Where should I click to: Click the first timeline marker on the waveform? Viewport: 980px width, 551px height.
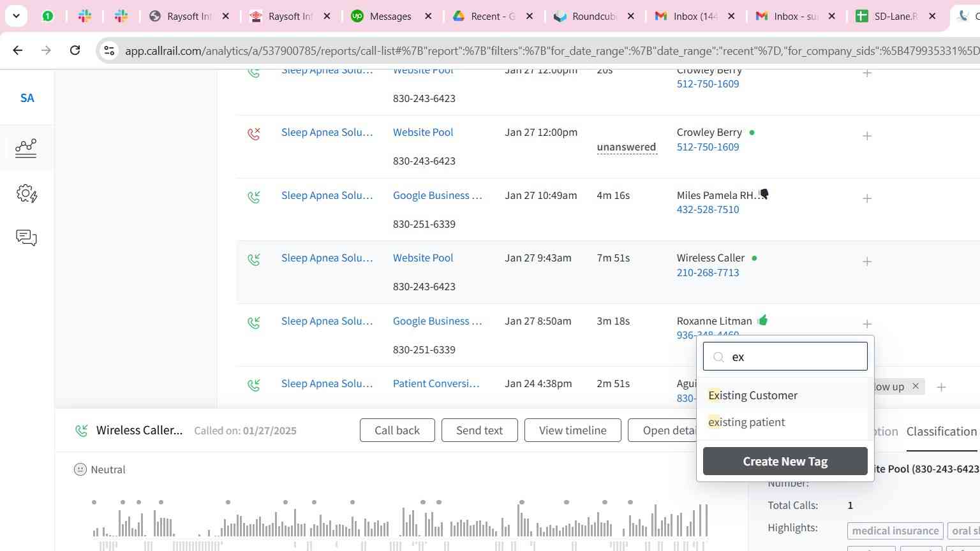click(94, 503)
